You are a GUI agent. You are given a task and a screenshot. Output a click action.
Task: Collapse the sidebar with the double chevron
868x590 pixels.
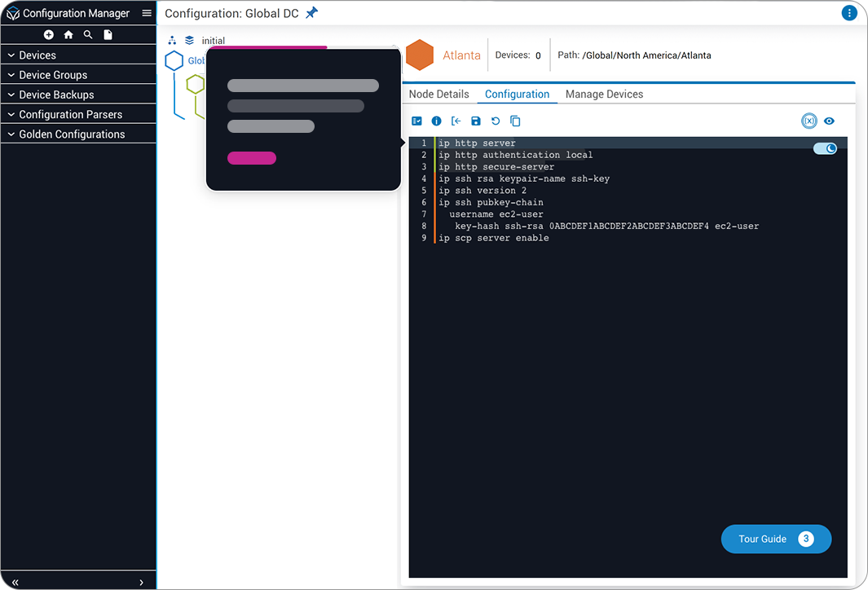tap(14, 580)
